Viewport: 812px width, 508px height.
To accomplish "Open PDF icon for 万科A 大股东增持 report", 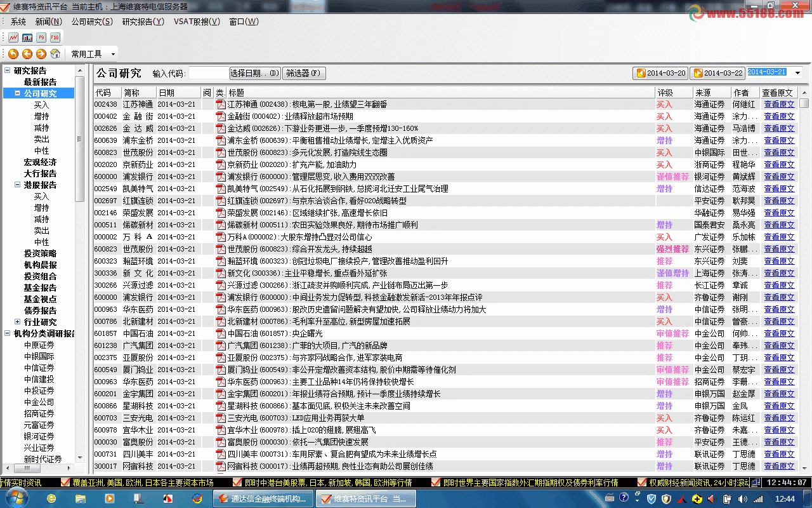I will click(x=221, y=237).
